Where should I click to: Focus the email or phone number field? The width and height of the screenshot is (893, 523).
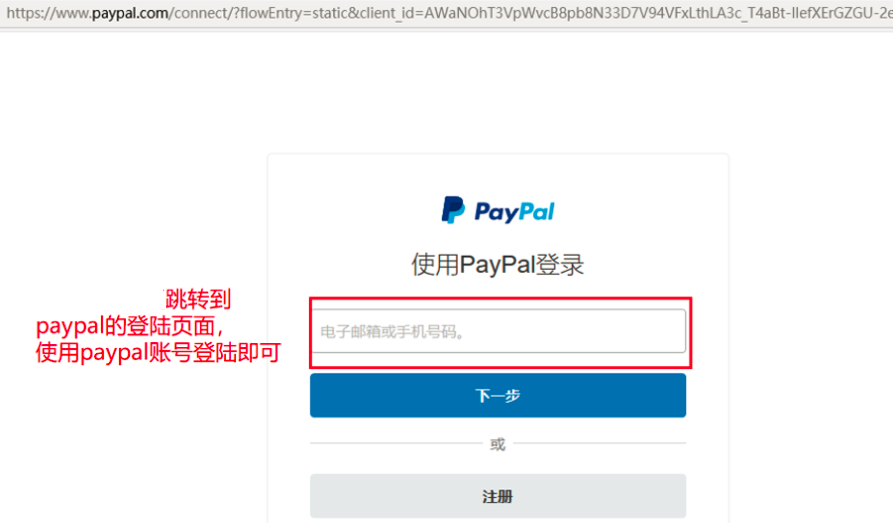pos(498,331)
